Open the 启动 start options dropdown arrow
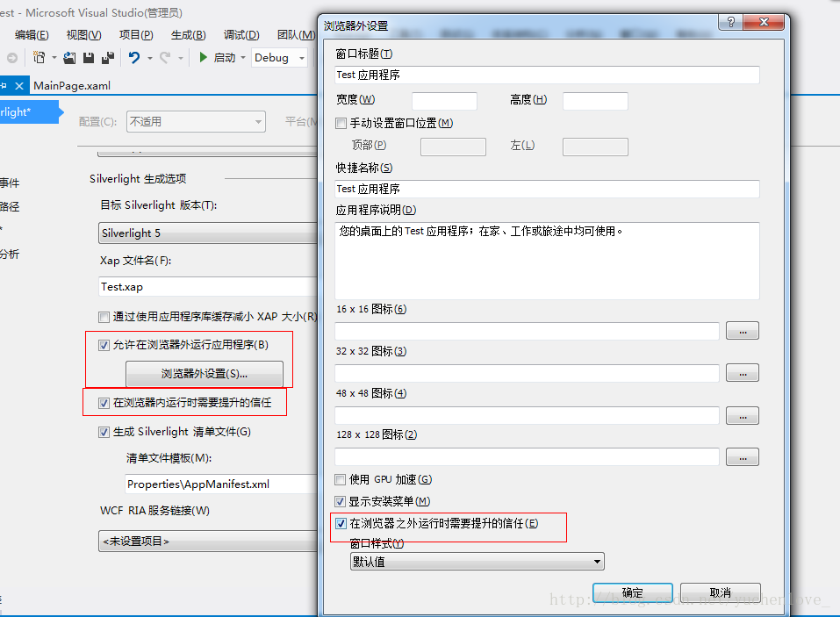The width and height of the screenshot is (840, 617). pos(243,58)
